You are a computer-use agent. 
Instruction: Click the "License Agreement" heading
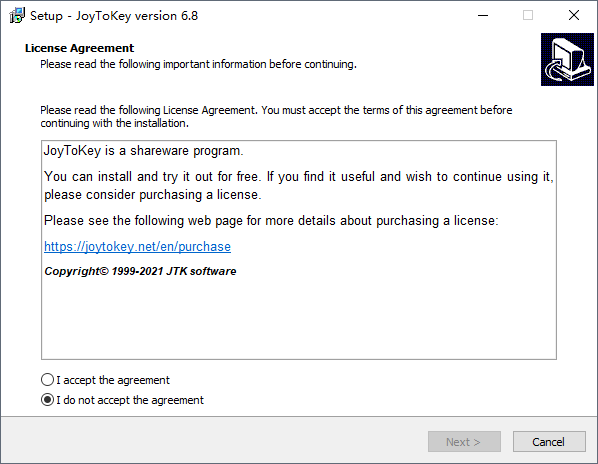(x=79, y=48)
